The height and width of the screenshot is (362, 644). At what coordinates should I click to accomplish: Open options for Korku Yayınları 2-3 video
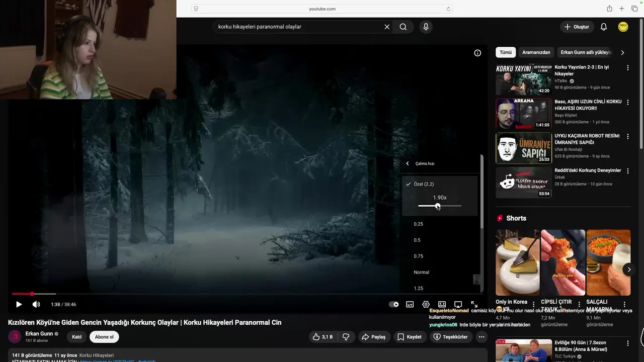(x=627, y=67)
